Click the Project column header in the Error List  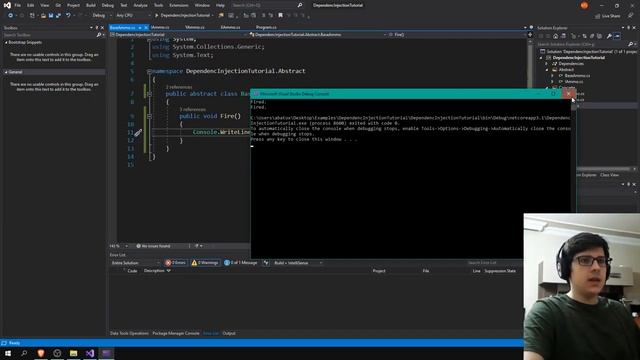pos(379,271)
